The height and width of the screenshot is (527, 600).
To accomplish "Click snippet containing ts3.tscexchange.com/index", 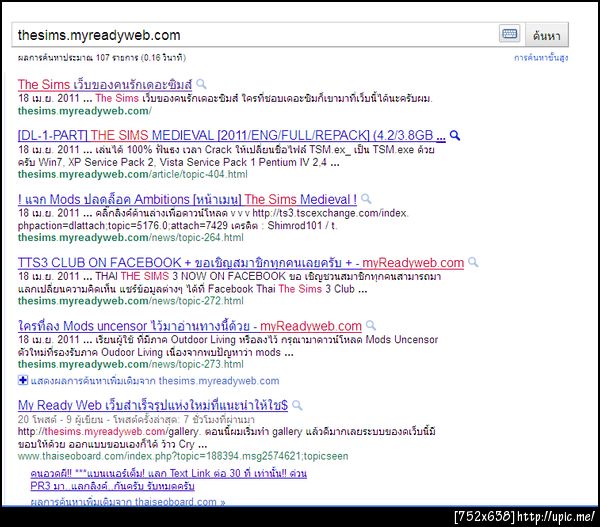I will pyautogui.click(x=213, y=219).
